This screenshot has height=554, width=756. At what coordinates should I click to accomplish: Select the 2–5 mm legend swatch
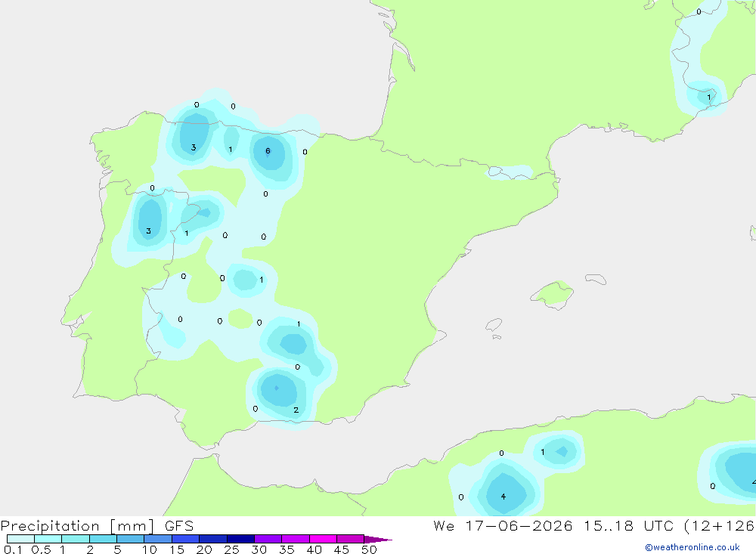point(103,539)
